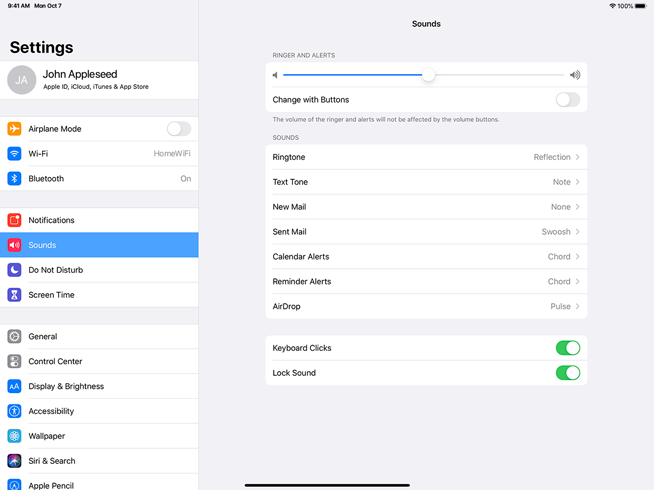Tap the Control Center icon
The height and width of the screenshot is (490, 654).
point(14,361)
